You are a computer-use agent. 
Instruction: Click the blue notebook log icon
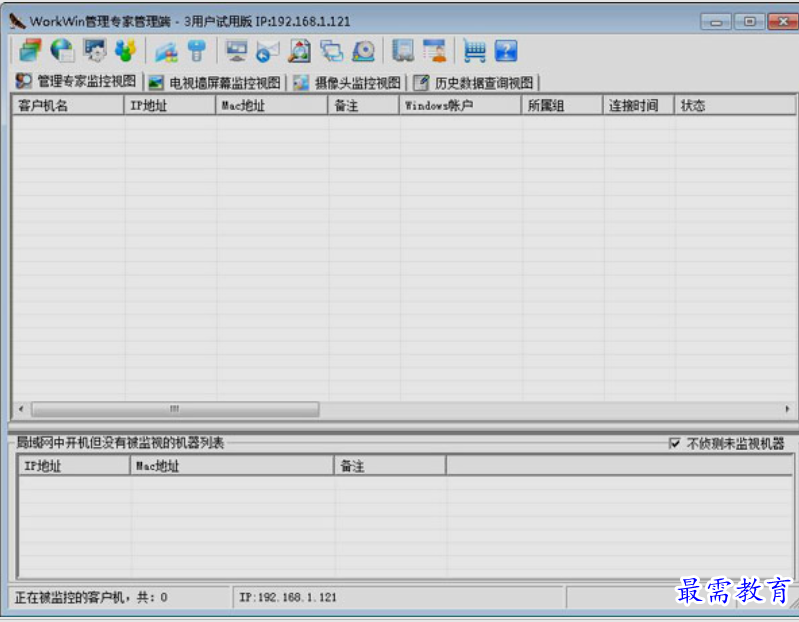(403, 50)
